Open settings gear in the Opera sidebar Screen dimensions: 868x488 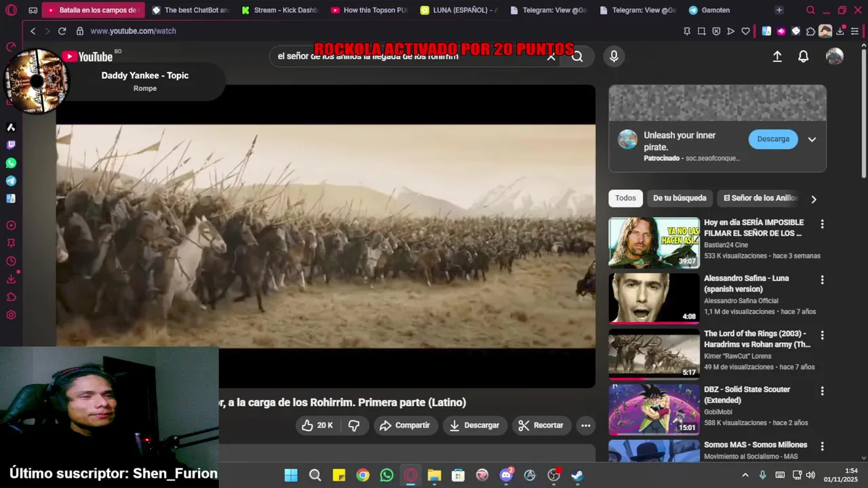(11, 315)
